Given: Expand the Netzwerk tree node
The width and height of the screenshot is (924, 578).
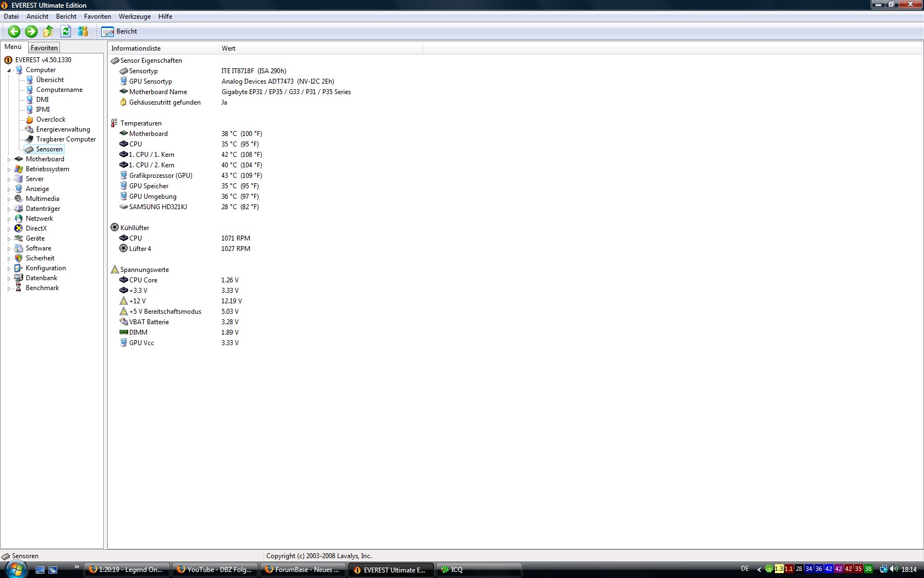Looking at the screenshot, I should click(x=9, y=219).
